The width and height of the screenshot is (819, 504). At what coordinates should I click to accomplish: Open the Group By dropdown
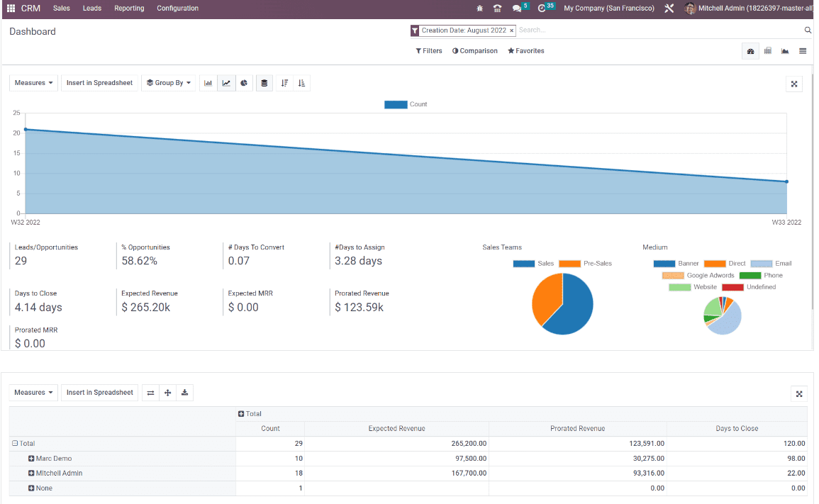tap(168, 83)
